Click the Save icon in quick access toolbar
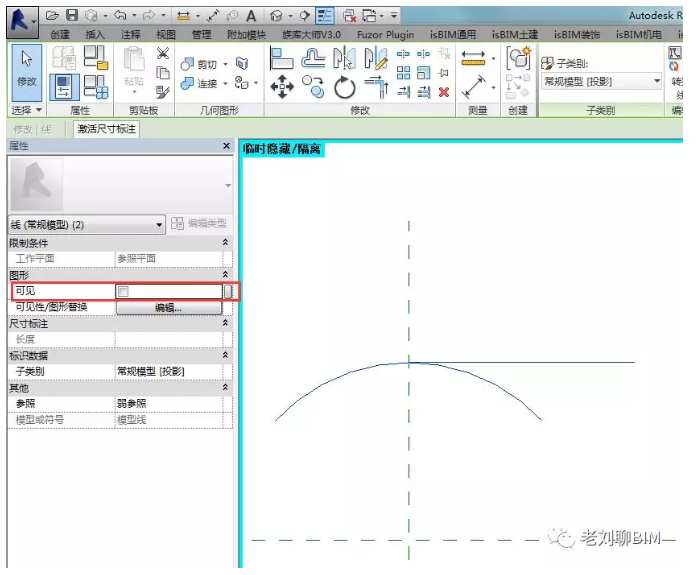This screenshot has height=575, width=700. click(72, 16)
